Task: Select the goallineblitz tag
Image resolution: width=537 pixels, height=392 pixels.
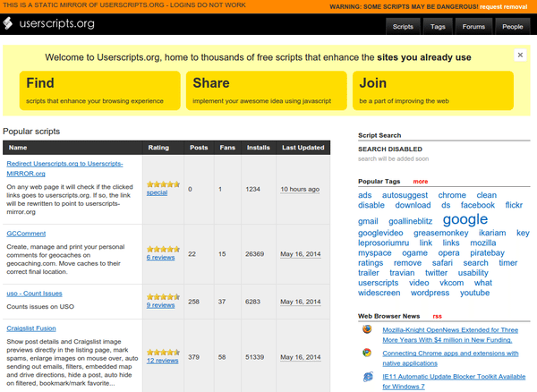Action: [x=410, y=221]
